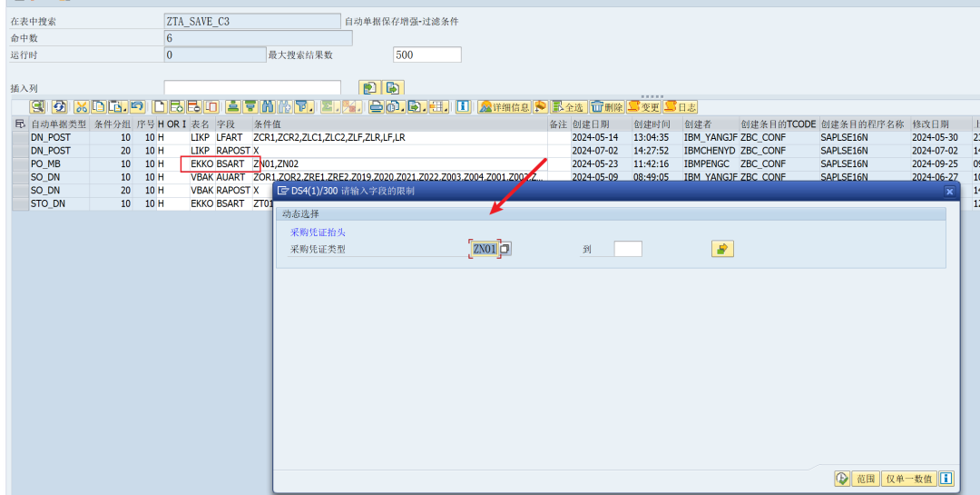Click the 日志 log button
980x495 pixels.
click(680, 107)
